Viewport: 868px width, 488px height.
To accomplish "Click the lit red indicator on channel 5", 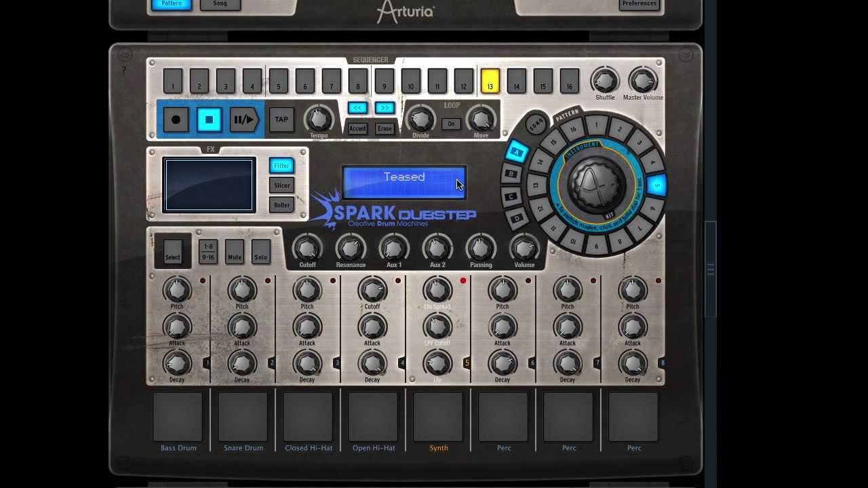I will (x=463, y=281).
